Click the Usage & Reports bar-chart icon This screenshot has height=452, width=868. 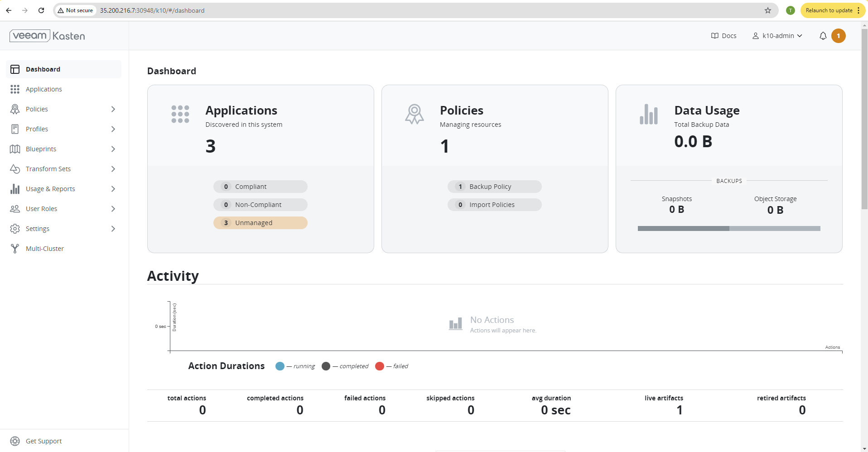coord(15,189)
